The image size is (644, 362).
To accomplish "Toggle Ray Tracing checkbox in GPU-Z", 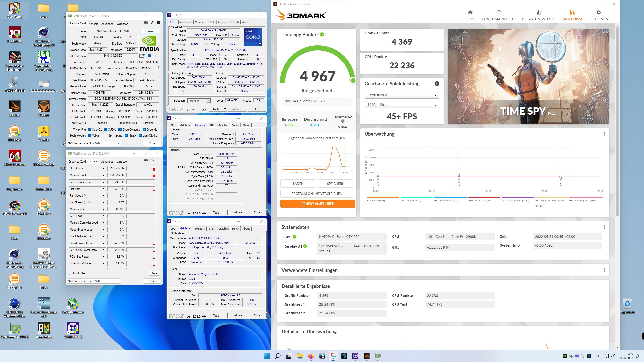I will (105, 135).
